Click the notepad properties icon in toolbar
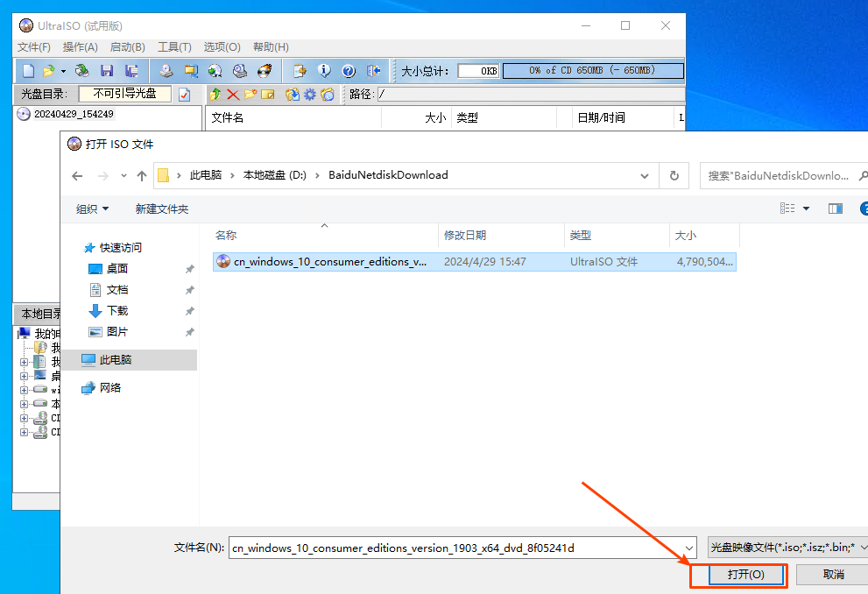 [300, 71]
